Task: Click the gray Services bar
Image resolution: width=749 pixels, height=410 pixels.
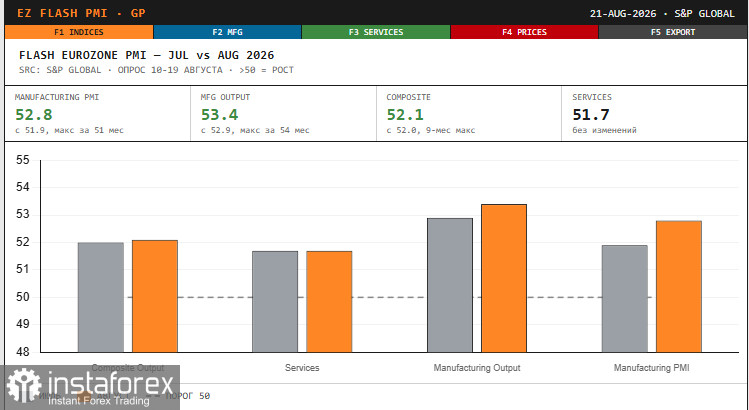Action: [275, 302]
